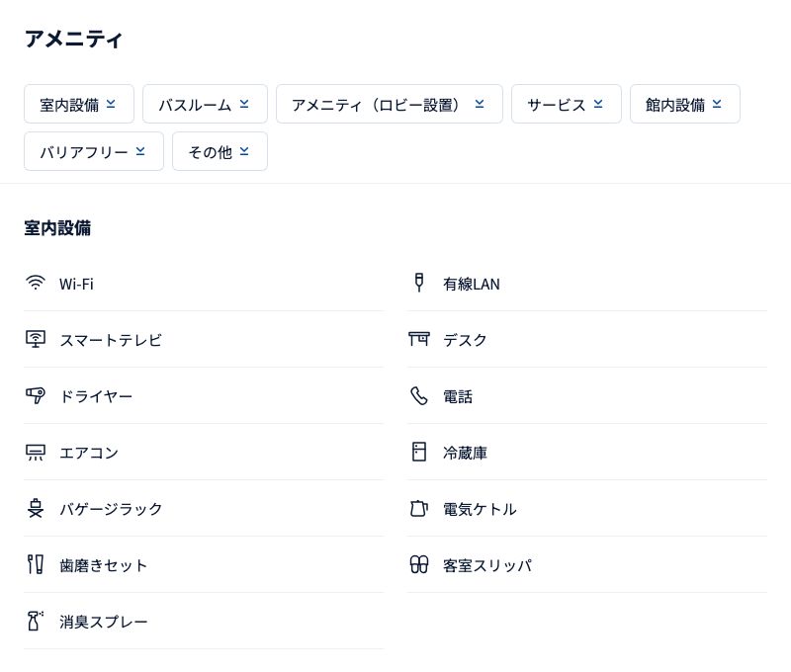The width and height of the screenshot is (791, 672).
Task: Click down arrow on アメニティ（ロビー設置） chip
Action: (x=480, y=104)
